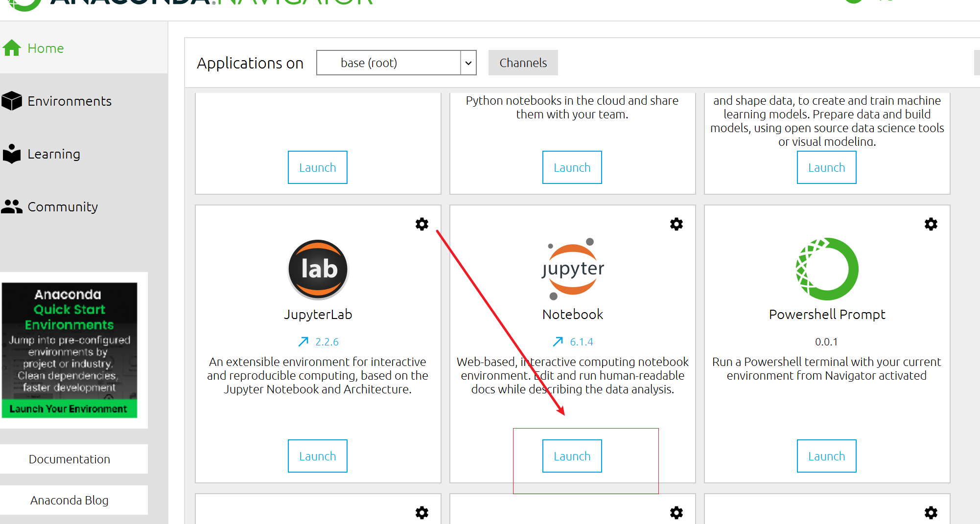Click Powershell version 0.0.1 text
The height and width of the screenshot is (524, 980).
click(x=826, y=342)
